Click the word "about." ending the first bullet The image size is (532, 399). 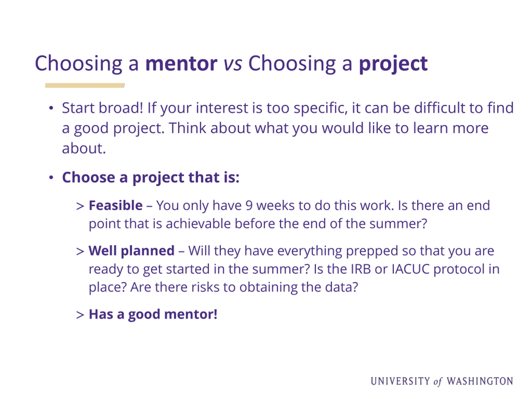point(84,148)
